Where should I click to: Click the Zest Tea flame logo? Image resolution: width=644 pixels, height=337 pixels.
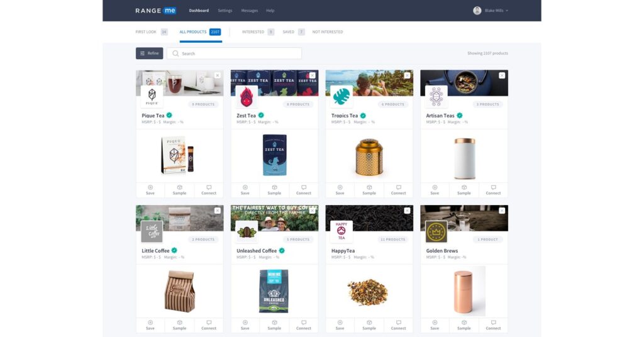(x=247, y=97)
